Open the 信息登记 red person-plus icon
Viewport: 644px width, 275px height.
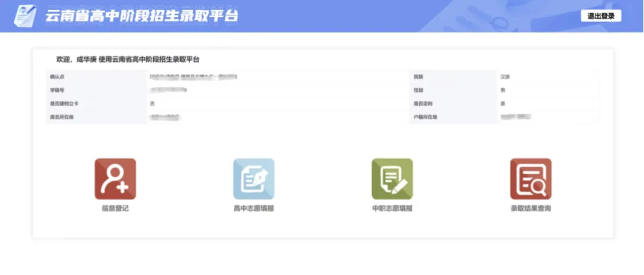click(x=116, y=179)
